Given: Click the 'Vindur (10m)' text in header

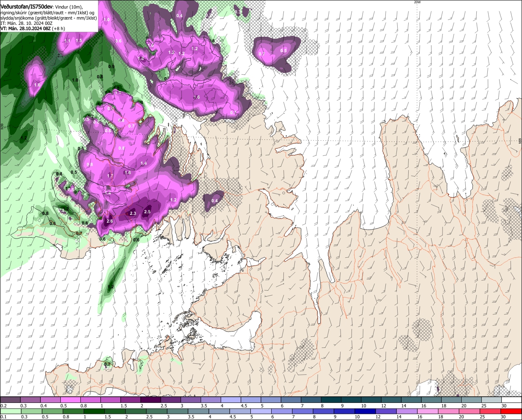Looking at the screenshot, I should coord(69,7).
